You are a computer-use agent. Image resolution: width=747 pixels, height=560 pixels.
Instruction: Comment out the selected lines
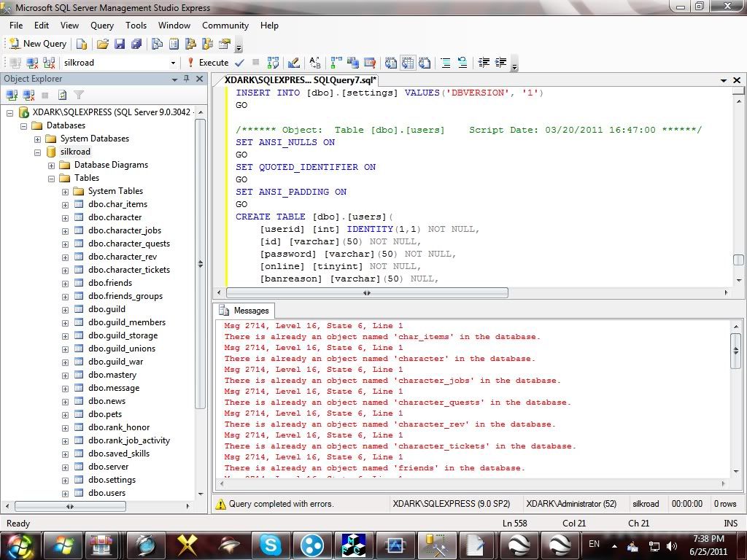(446, 63)
